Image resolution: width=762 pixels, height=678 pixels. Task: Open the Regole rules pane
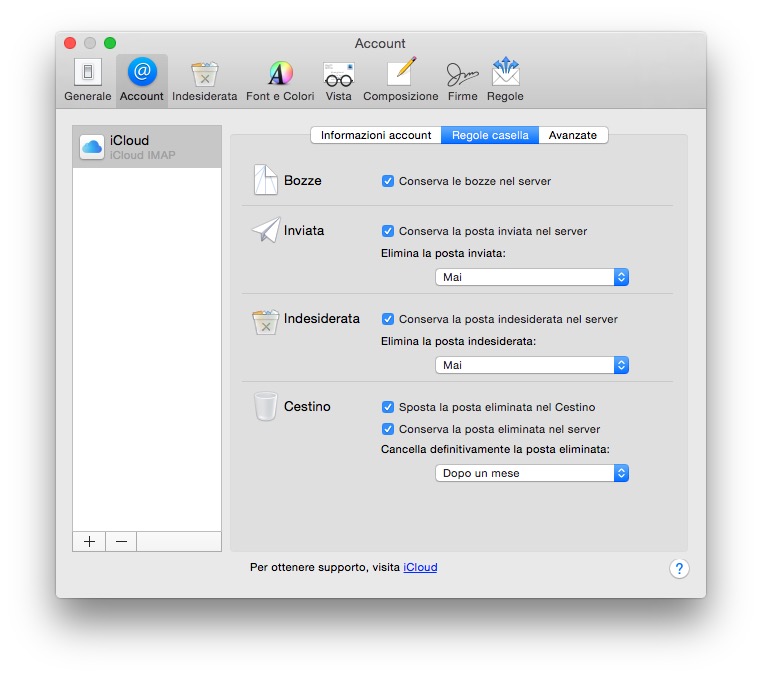coord(505,80)
